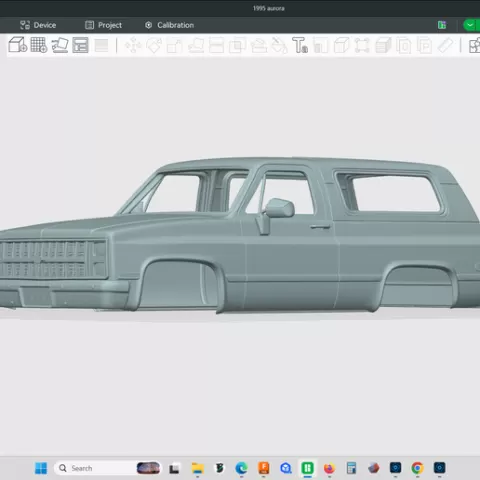Viewport: 480px width, 480px height.
Task: Open Assembly view icon at toolbar end
Action: tap(474, 46)
